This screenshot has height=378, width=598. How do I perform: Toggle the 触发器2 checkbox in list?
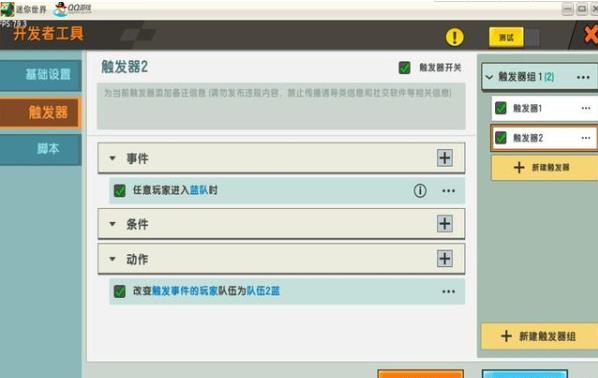pos(501,138)
